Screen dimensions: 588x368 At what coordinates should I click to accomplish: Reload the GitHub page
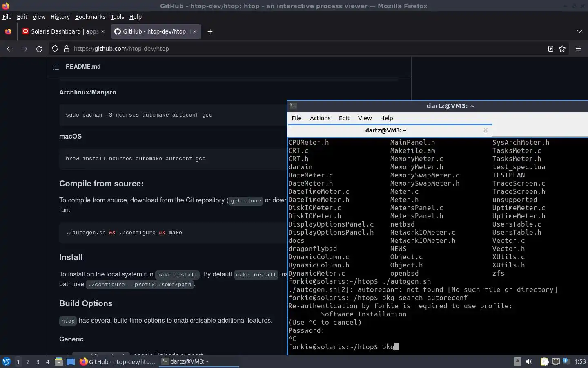39,49
